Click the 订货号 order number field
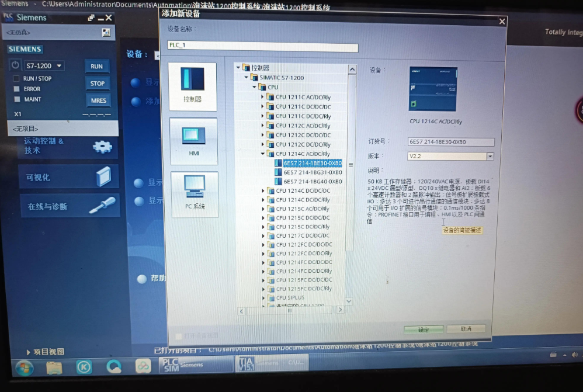Viewport: 583px width, 392px height. 451,142
